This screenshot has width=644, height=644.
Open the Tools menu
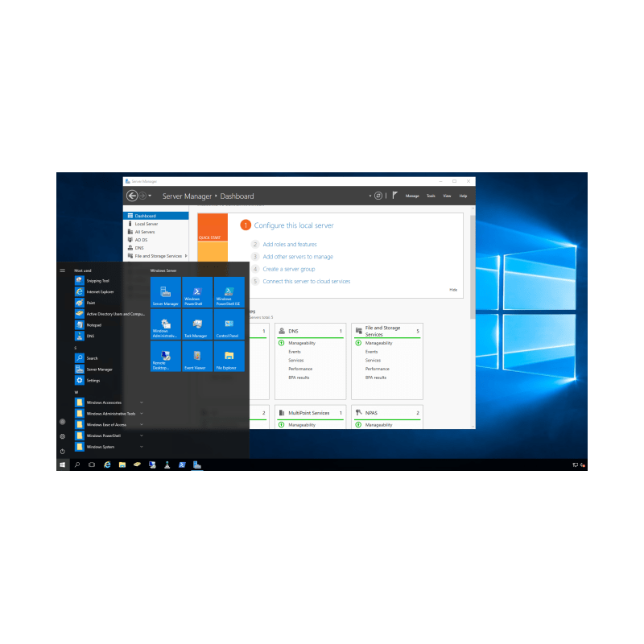pos(431,196)
